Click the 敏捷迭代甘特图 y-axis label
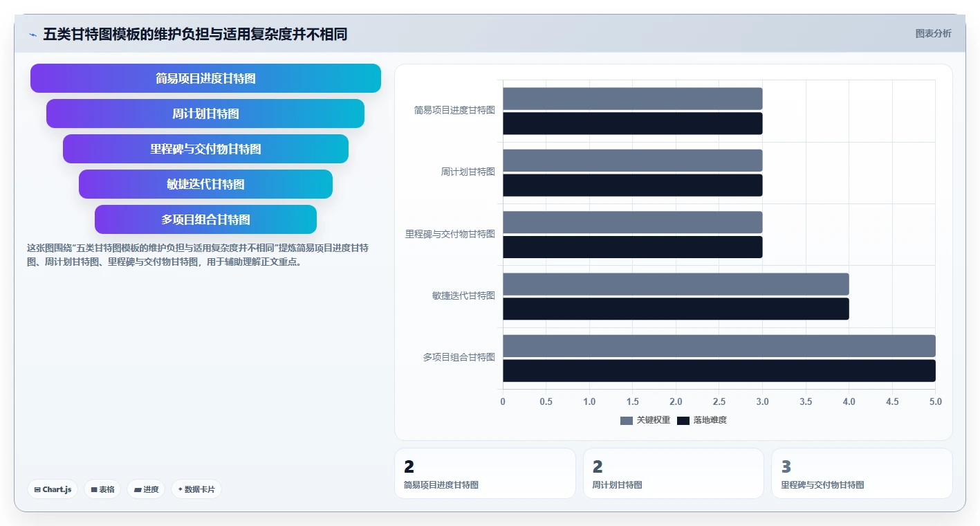The width and height of the screenshot is (980, 526). (x=463, y=296)
